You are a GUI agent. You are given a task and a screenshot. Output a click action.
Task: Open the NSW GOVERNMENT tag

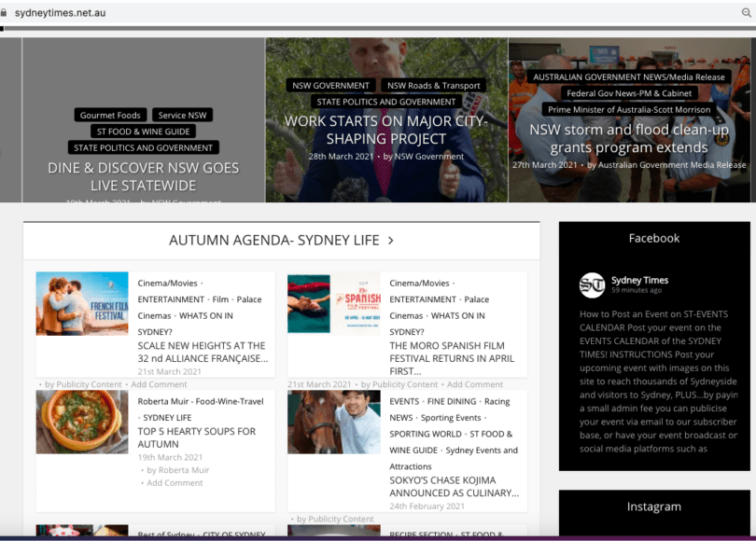click(x=330, y=85)
